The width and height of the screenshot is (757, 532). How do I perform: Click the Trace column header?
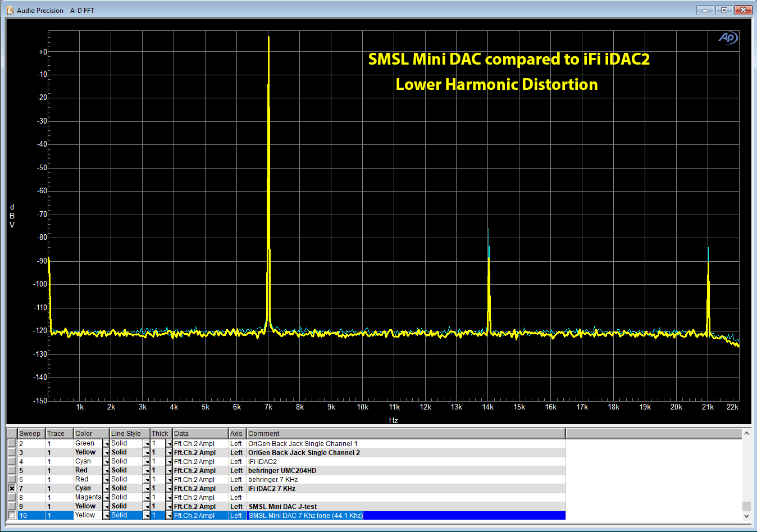coord(60,434)
